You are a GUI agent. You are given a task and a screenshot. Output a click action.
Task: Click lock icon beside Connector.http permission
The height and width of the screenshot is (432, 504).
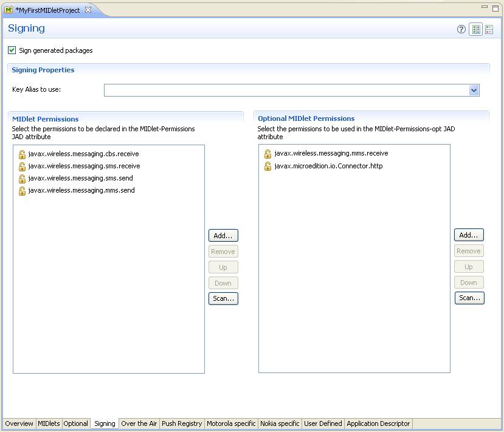click(x=268, y=166)
